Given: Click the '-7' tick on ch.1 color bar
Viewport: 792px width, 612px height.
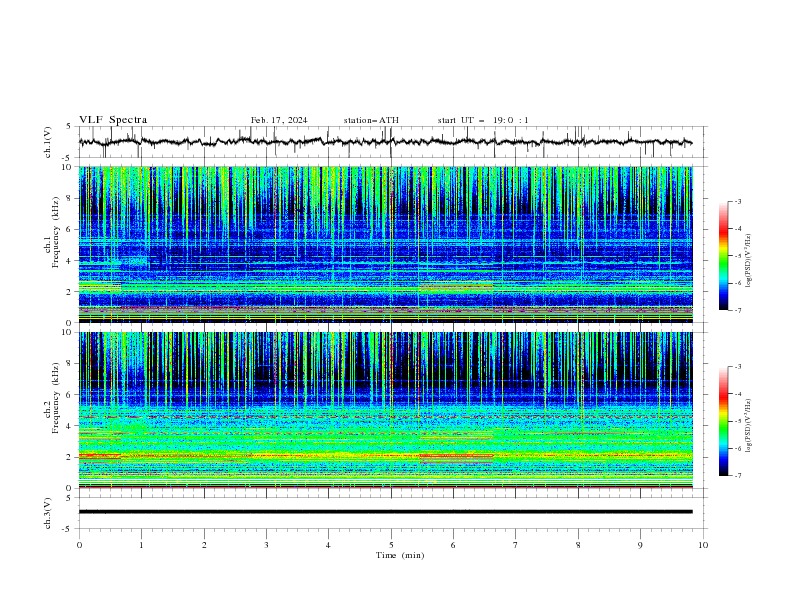Looking at the screenshot, I should (x=738, y=310).
